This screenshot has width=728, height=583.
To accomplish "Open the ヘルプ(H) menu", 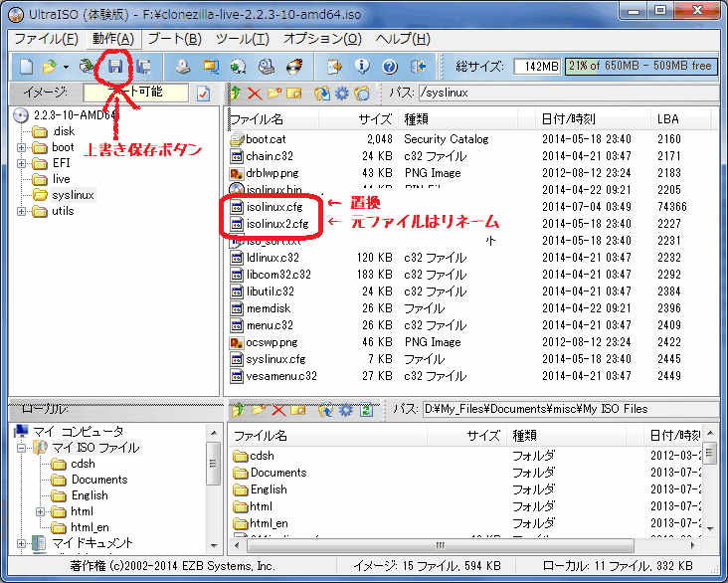I will [x=403, y=39].
